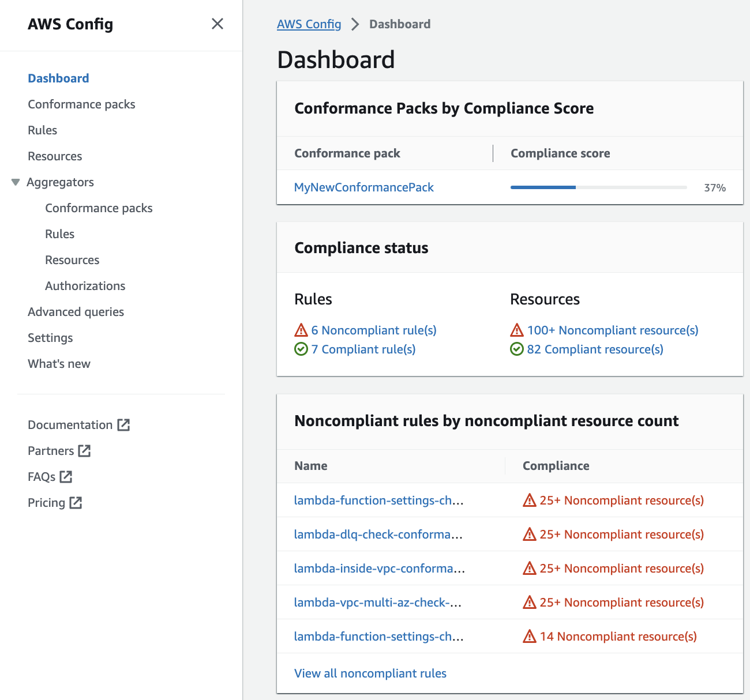
Task: Open Settings from the sidebar
Action: (x=50, y=337)
